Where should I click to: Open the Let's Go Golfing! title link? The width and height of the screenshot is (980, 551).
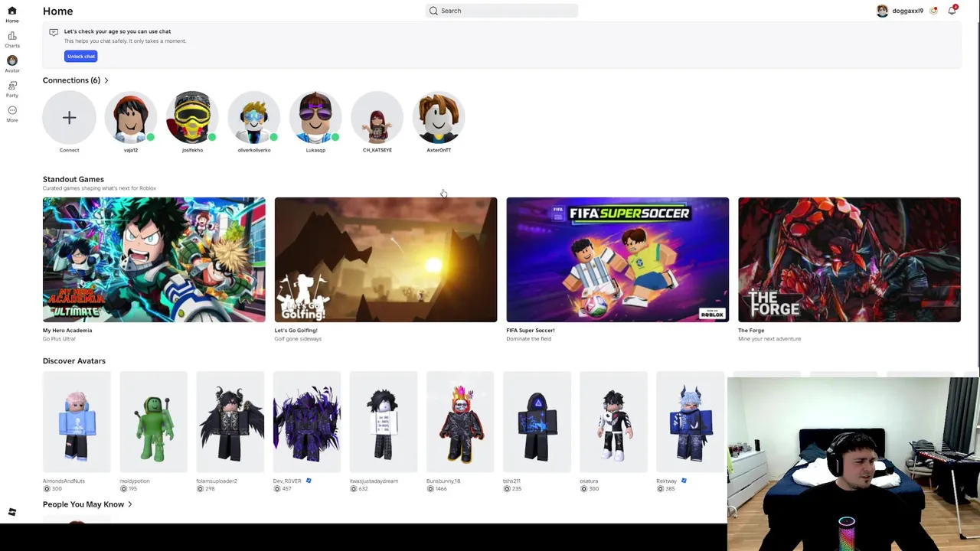pyautogui.click(x=296, y=331)
